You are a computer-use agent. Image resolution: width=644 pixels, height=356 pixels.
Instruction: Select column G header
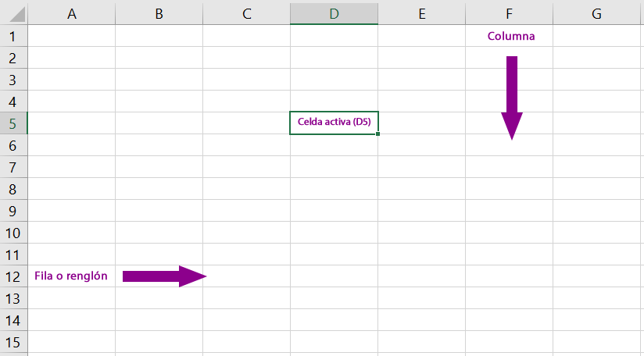point(596,14)
